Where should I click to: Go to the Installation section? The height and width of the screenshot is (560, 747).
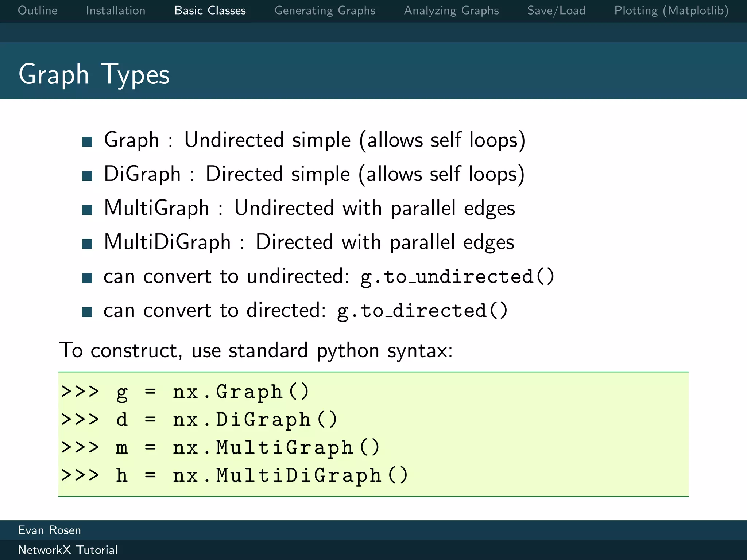tap(116, 11)
